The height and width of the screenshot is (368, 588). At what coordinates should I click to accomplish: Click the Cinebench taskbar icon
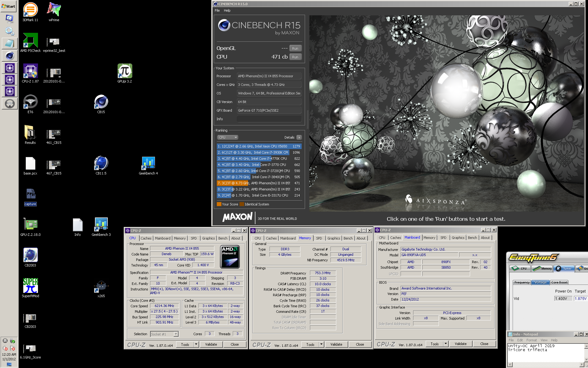point(9,56)
